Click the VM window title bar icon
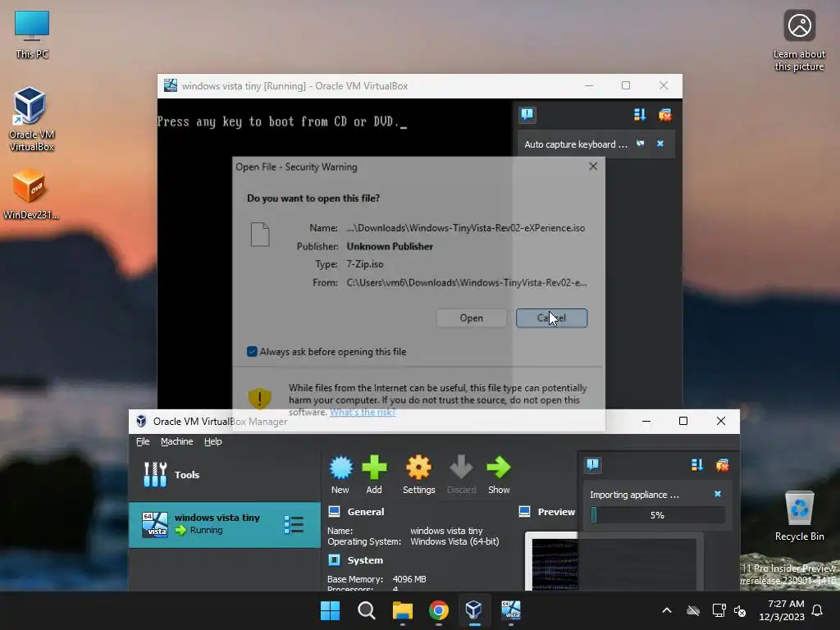Viewport: 840px width, 630px height. pos(171,85)
